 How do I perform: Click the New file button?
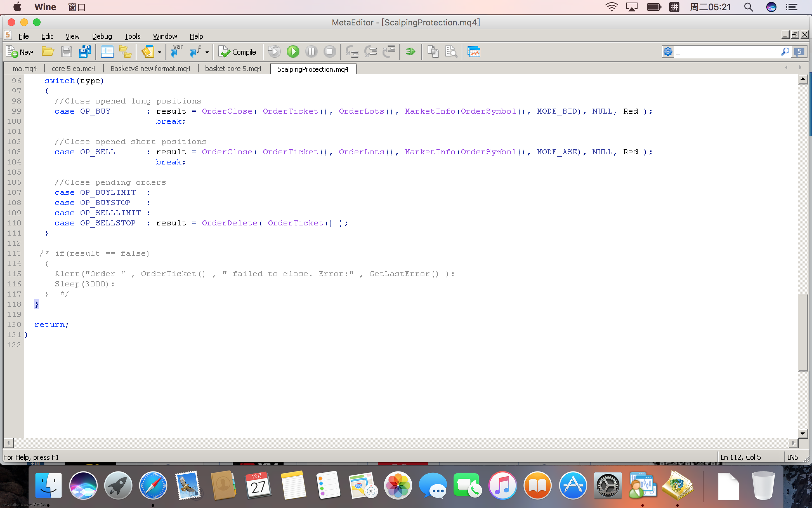click(20, 52)
